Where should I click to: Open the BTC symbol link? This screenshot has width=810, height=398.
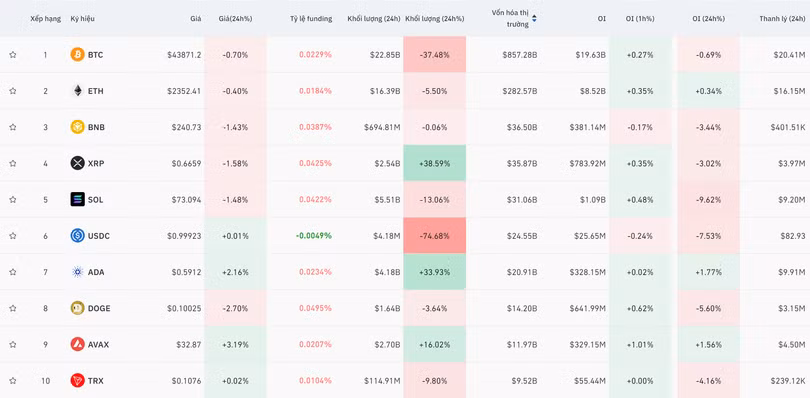[96, 54]
